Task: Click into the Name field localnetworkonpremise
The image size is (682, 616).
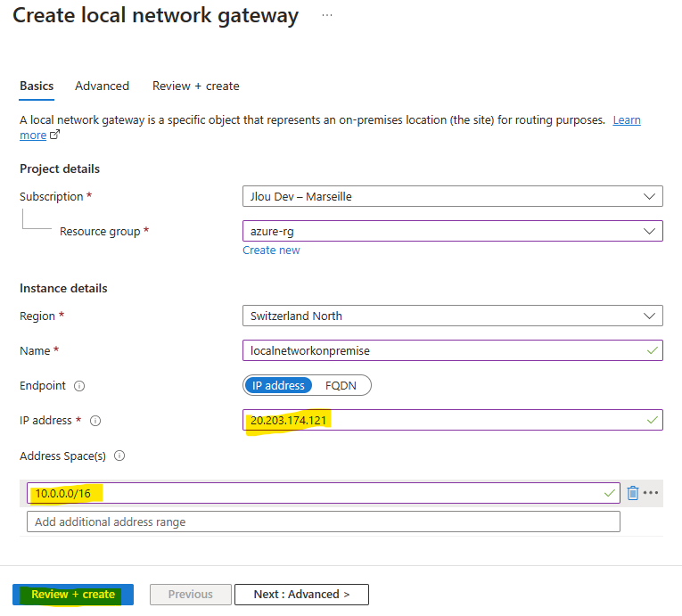Action: [x=453, y=350]
